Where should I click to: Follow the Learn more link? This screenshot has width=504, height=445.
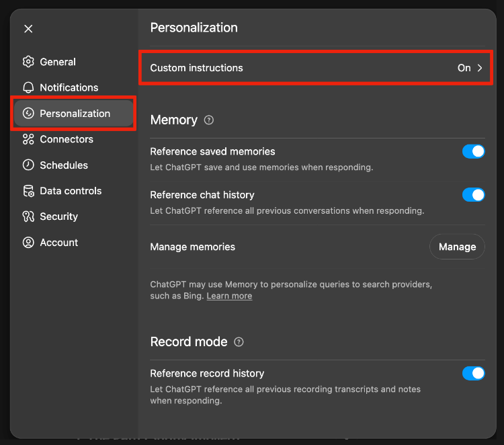point(229,296)
